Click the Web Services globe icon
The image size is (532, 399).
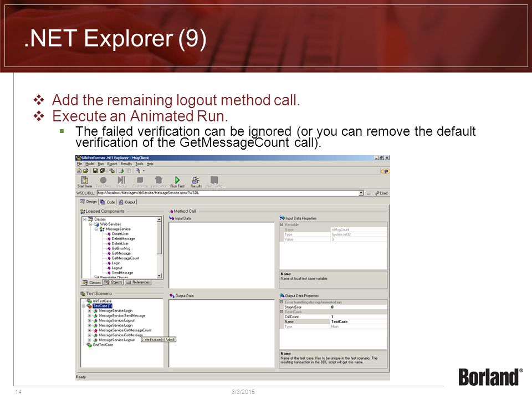click(96, 224)
